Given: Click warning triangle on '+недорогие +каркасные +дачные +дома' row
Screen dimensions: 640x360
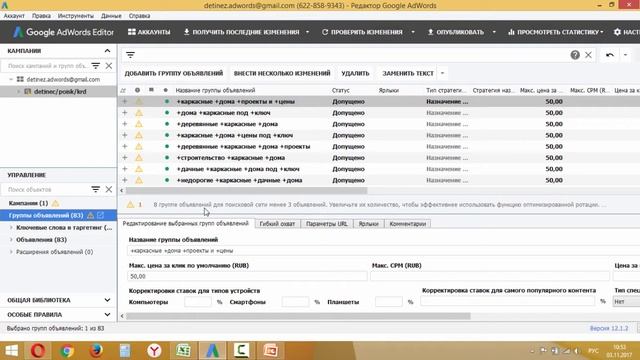Looking at the screenshot, I should point(139,180).
